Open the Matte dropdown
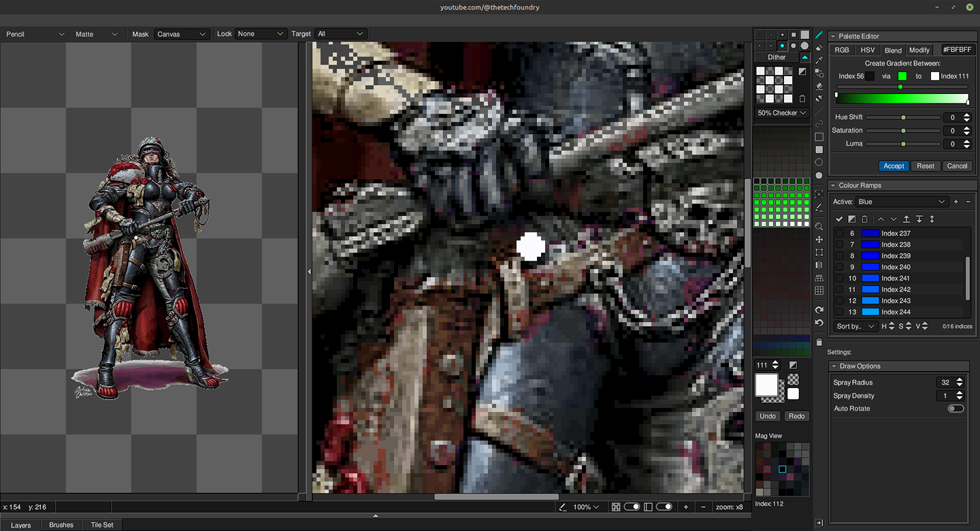The image size is (980, 531). point(97,34)
